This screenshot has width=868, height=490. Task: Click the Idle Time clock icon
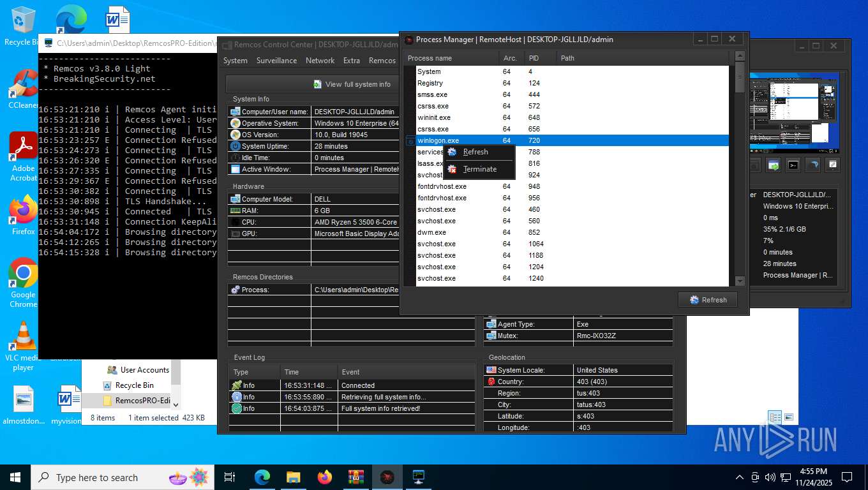point(236,158)
